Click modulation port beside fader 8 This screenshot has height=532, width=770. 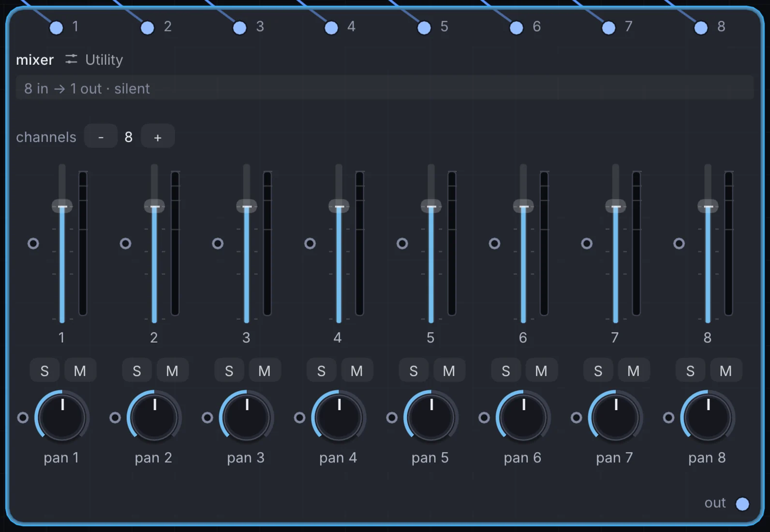pyautogui.click(x=679, y=243)
